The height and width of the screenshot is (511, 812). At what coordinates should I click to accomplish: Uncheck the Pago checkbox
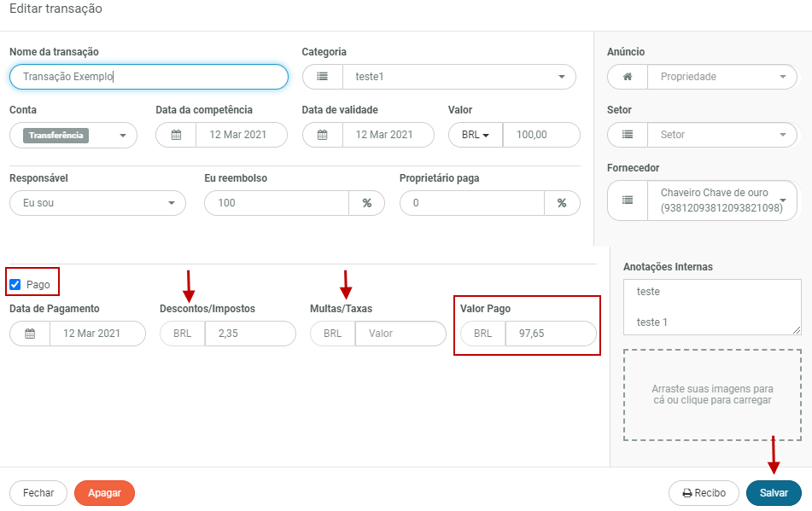[15, 284]
